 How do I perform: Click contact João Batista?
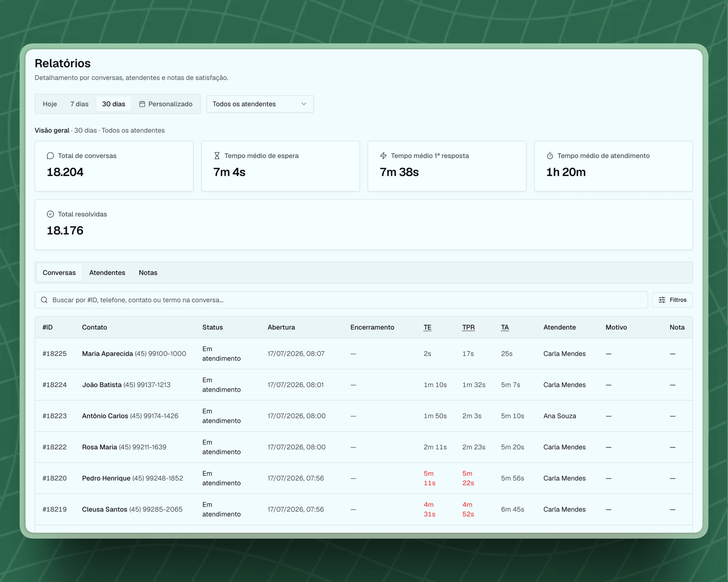(x=102, y=385)
